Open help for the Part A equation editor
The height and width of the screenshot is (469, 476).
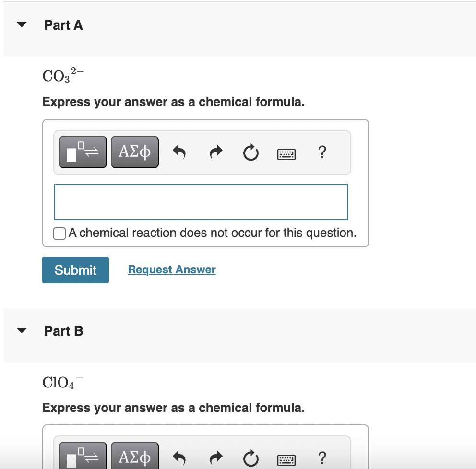(x=322, y=152)
